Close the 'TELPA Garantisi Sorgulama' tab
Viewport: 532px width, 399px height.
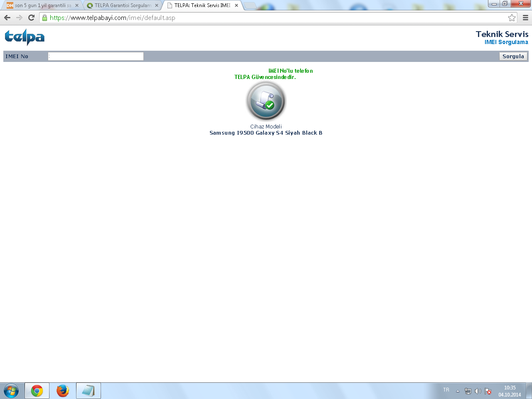click(157, 5)
